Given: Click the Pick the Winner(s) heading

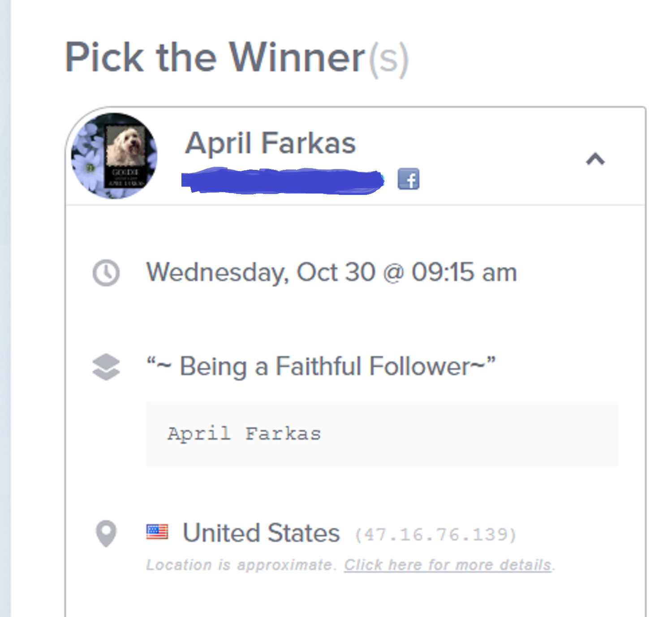Looking at the screenshot, I should [x=237, y=58].
